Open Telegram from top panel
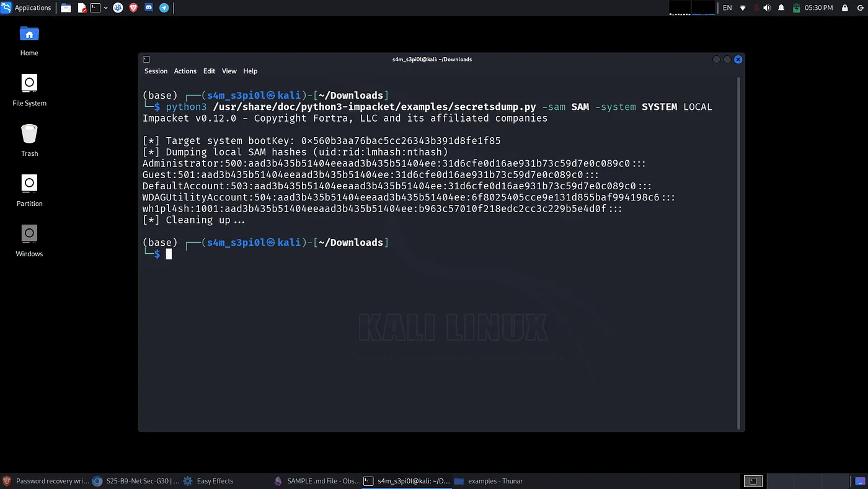Screen dimensions: 868x489 (x=164, y=8)
